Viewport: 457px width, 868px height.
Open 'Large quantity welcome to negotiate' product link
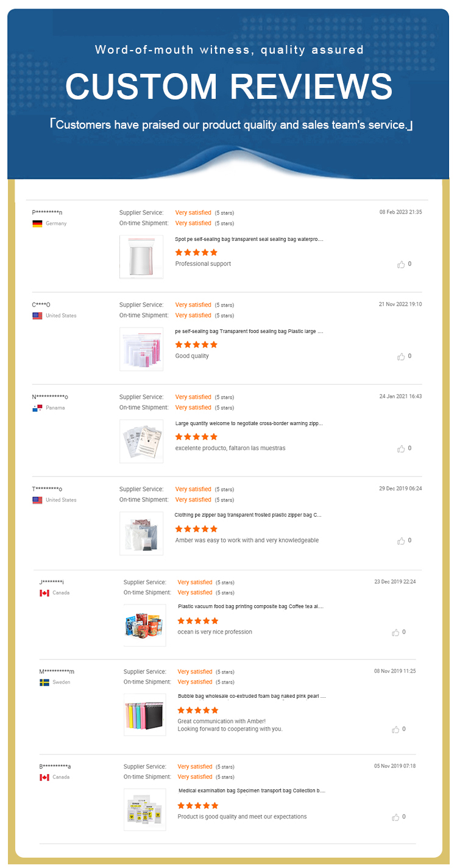pos(249,423)
